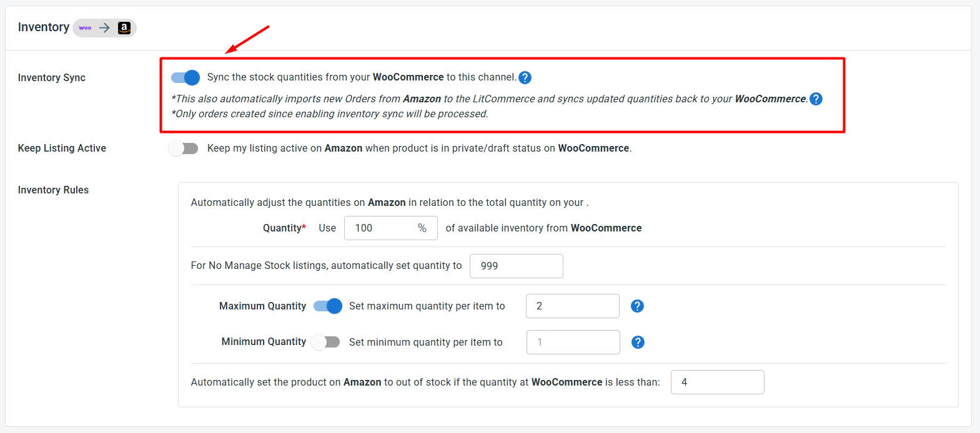Image resolution: width=980 pixels, height=433 pixels.
Task: Turn on the Minimum Quantity switch
Action: point(325,342)
